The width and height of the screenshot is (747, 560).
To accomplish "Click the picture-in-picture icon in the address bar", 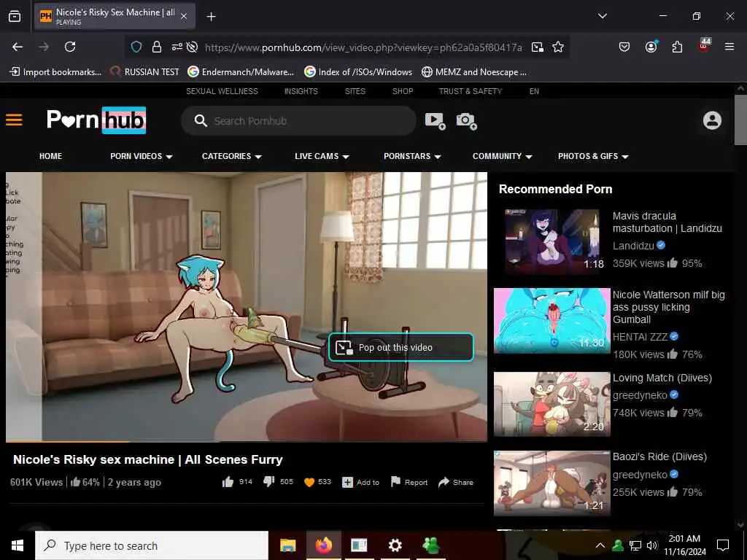I will pos(538,47).
